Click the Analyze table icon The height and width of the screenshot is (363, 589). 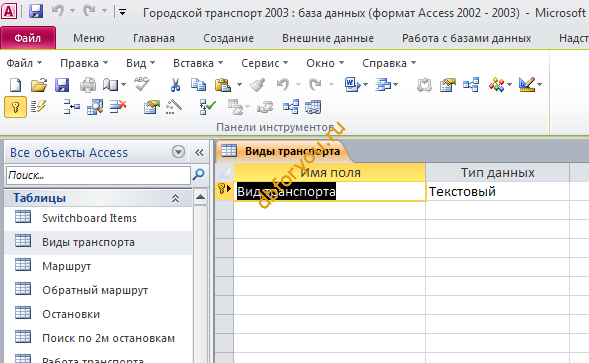383,85
